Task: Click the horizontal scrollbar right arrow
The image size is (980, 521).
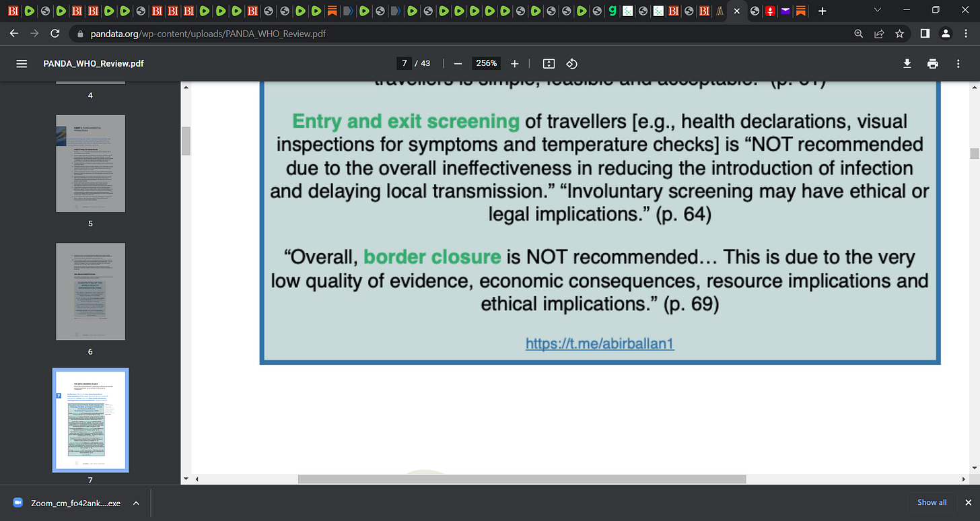Action: pyautogui.click(x=964, y=479)
